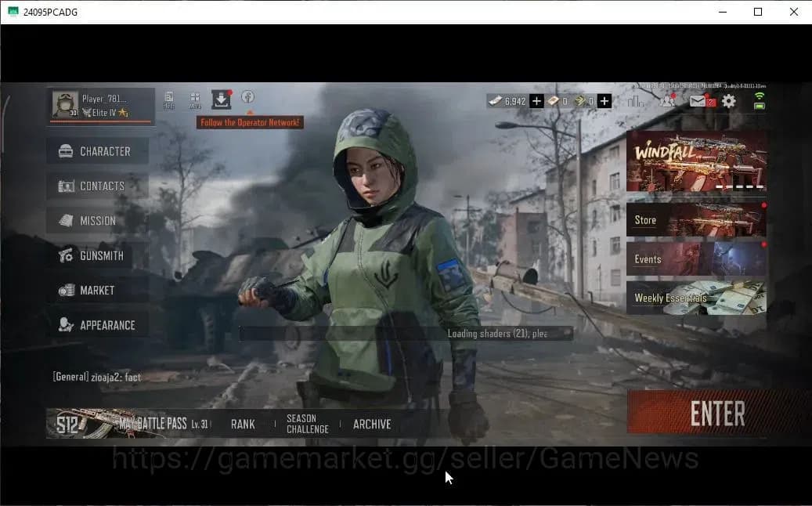Click the Windfall banner page indicator dashes

(x=740, y=186)
